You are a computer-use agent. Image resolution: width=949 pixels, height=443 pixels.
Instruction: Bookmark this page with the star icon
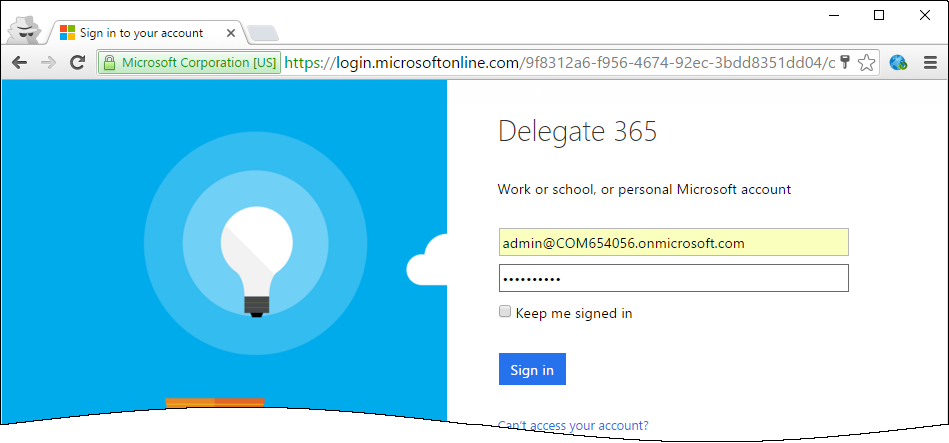[x=867, y=62]
